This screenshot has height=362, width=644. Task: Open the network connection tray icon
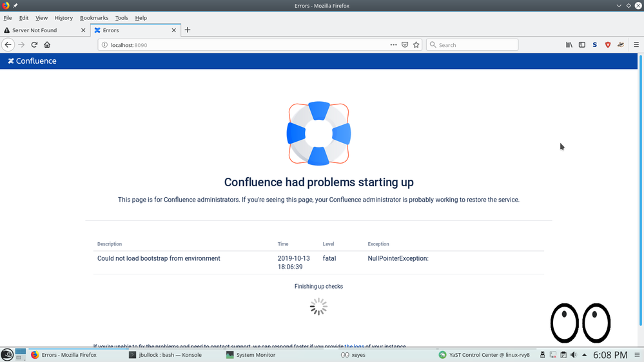(553, 355)
